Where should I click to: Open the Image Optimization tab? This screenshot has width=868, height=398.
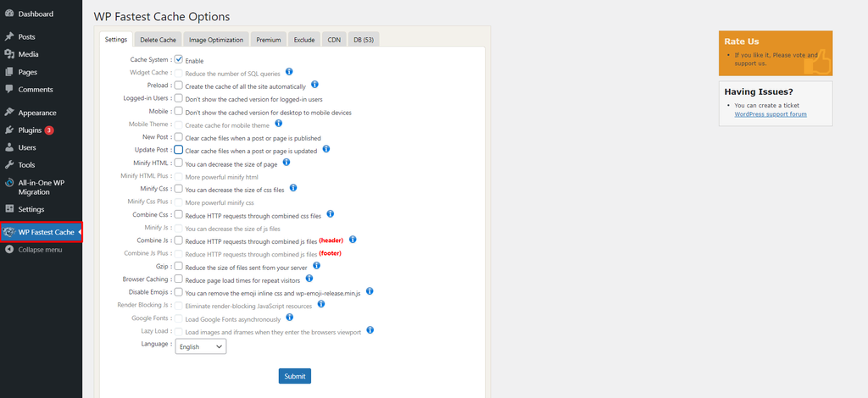216,39
